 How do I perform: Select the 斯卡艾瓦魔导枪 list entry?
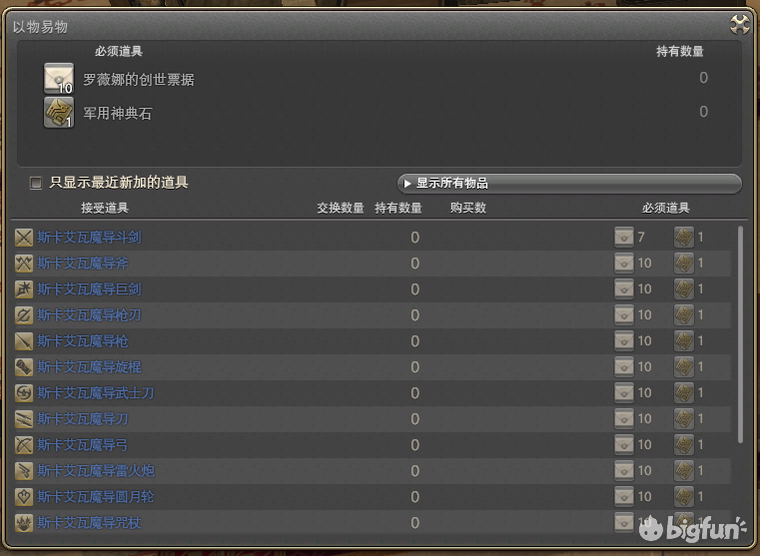pyautogui.click(x=372, y=341)
